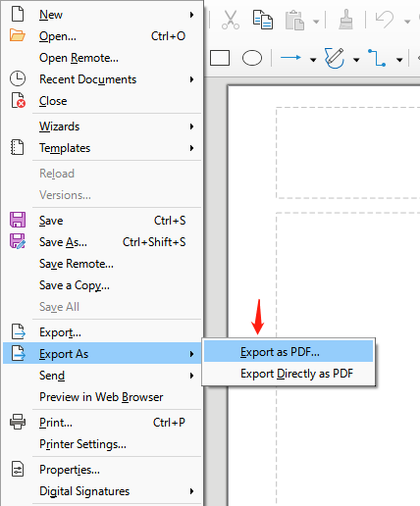Select the Line arrow tool
This screenshot has height=506, width=420.
290,58
